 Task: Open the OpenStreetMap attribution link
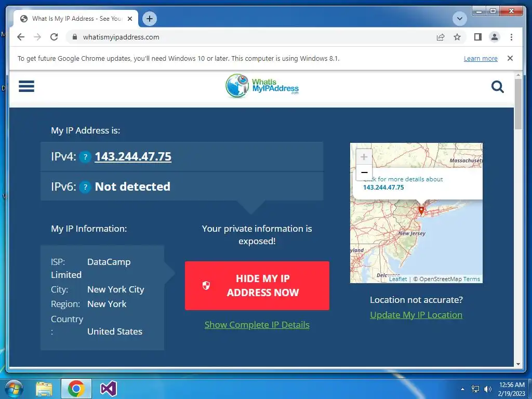(441, 279)
